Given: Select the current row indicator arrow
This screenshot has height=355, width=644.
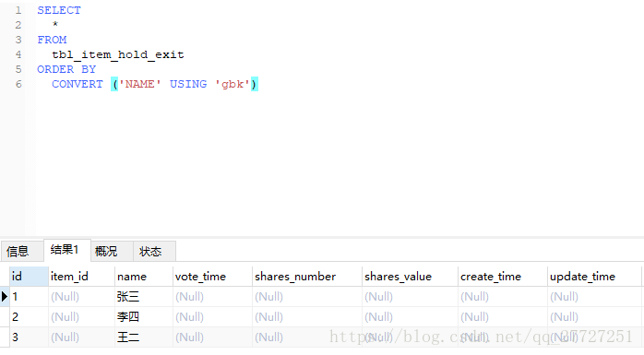Looking at the screenshot, I should click(5, 296).
